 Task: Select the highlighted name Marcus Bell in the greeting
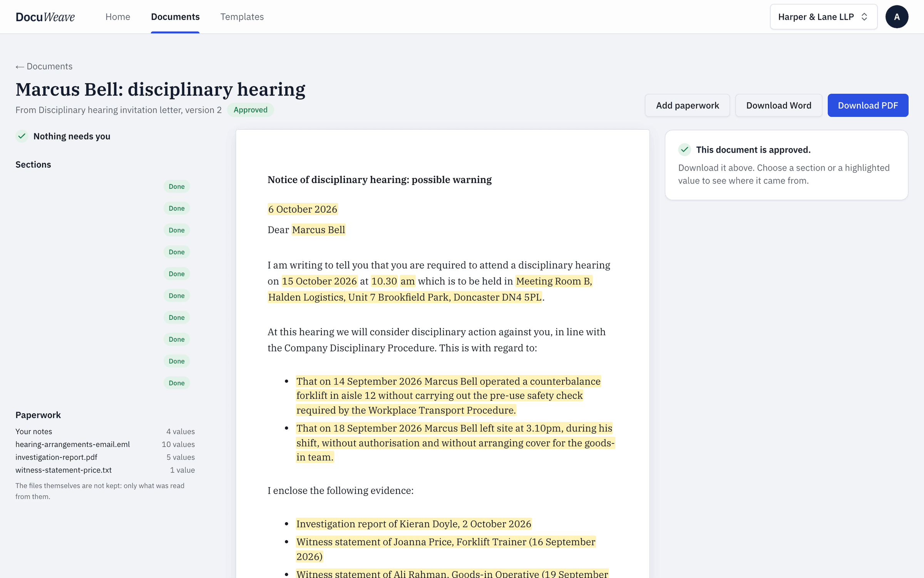(318, 230)
